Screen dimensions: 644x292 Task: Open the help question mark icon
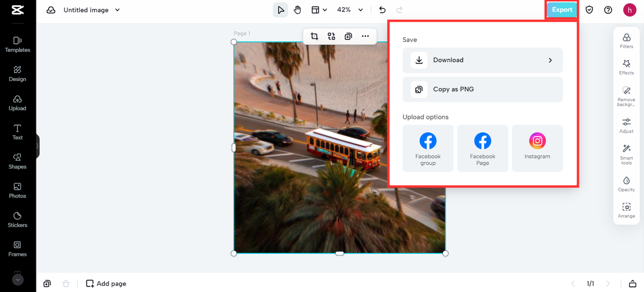click(608, 10)
